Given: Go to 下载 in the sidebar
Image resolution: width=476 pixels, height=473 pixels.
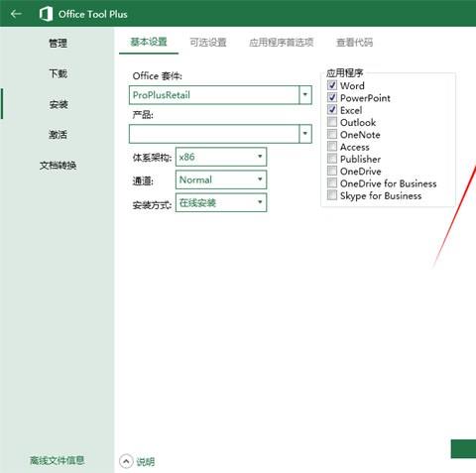Looking at the screenshot, I should click(x=59, y=73).
